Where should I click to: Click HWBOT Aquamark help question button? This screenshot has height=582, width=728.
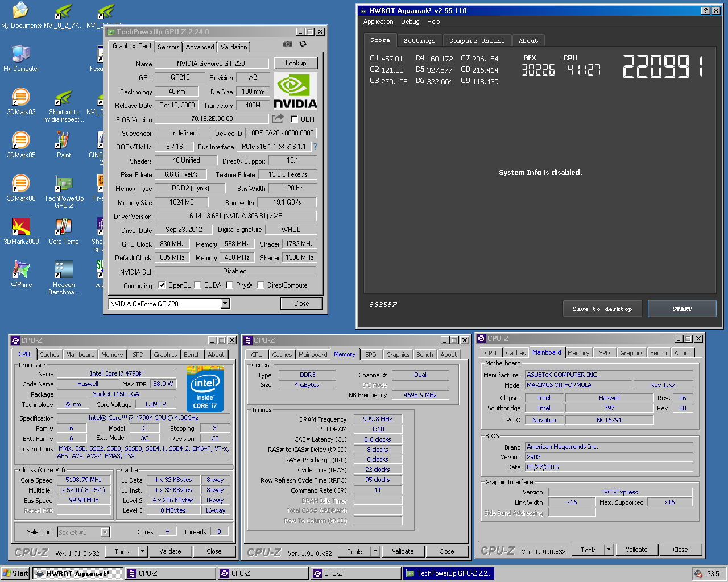705,10
